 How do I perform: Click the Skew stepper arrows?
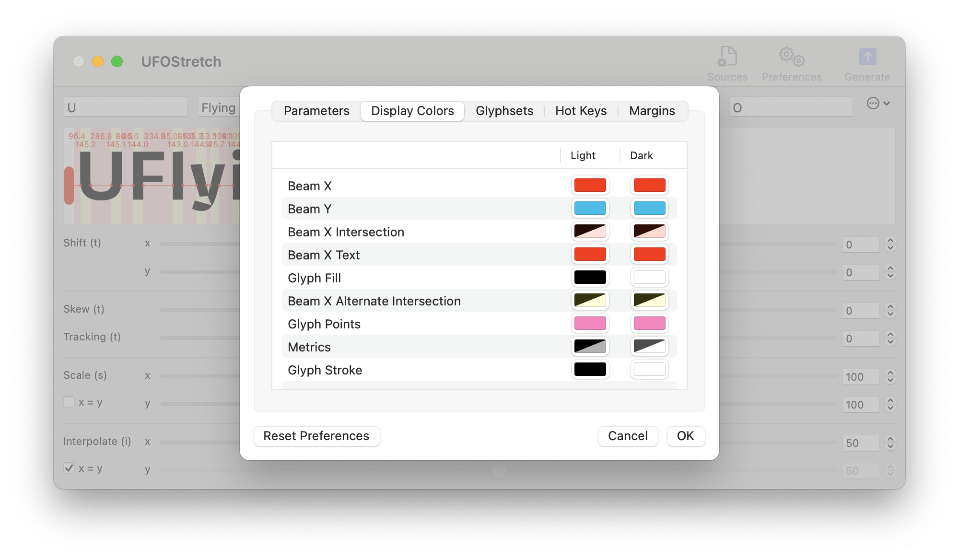click(890, 311)
